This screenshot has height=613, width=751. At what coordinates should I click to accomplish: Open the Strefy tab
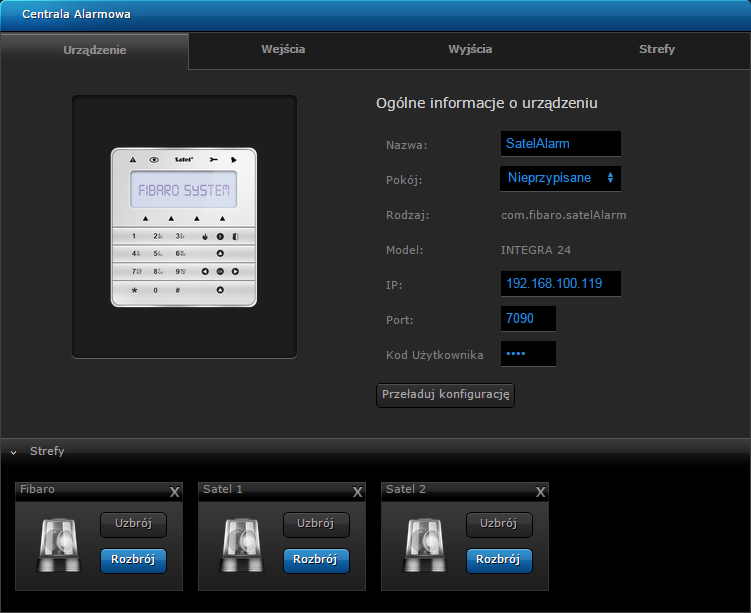pos(657,49)
